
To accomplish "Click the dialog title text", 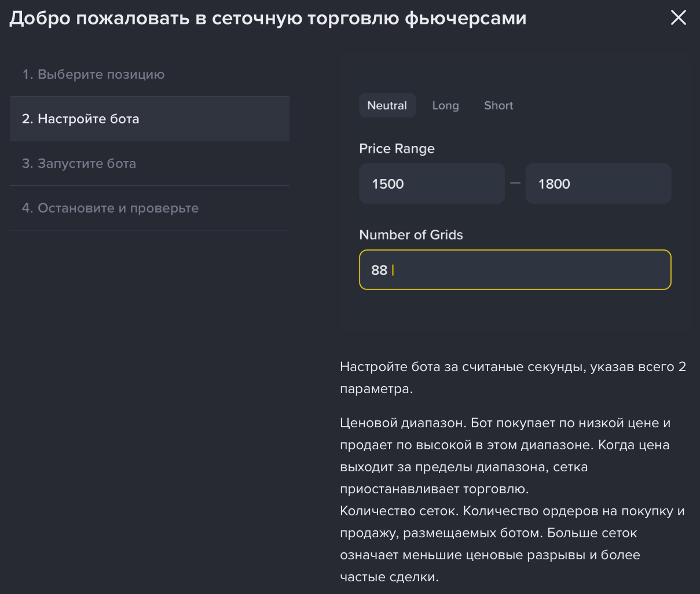I will [x=267, y=17].
